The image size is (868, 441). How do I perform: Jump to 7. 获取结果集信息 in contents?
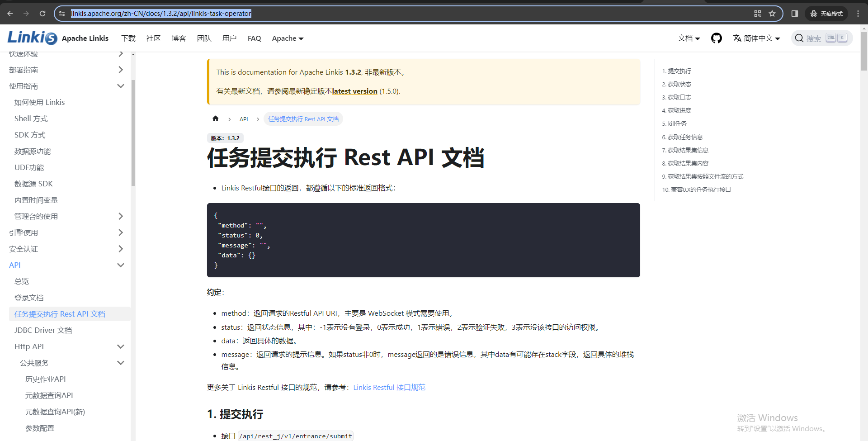point(685,150)
